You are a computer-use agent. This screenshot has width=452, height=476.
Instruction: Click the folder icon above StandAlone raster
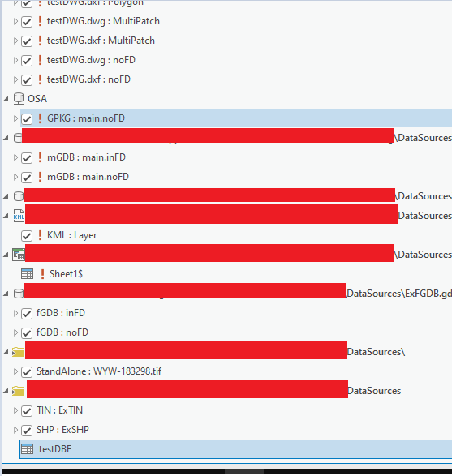[18, 352]
